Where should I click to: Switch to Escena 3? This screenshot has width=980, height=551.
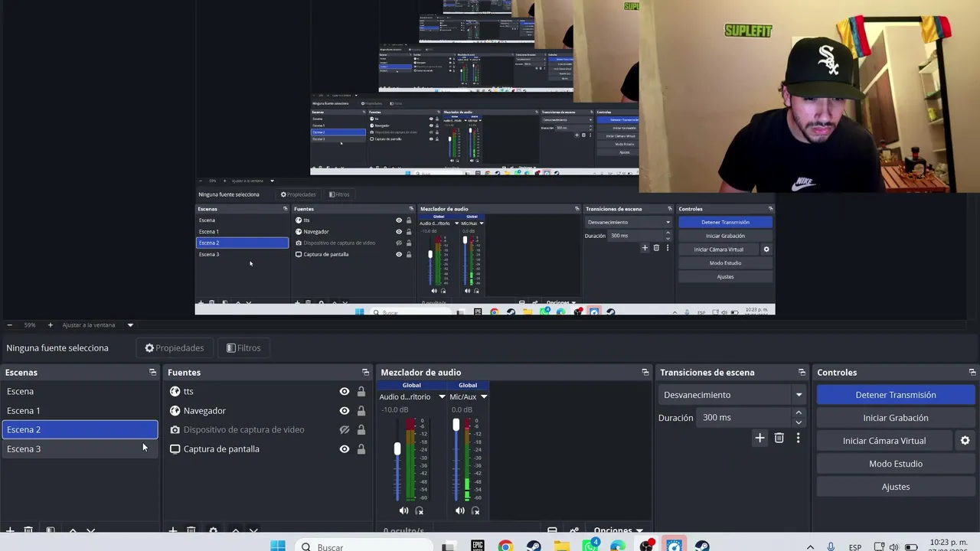[80, 449]
